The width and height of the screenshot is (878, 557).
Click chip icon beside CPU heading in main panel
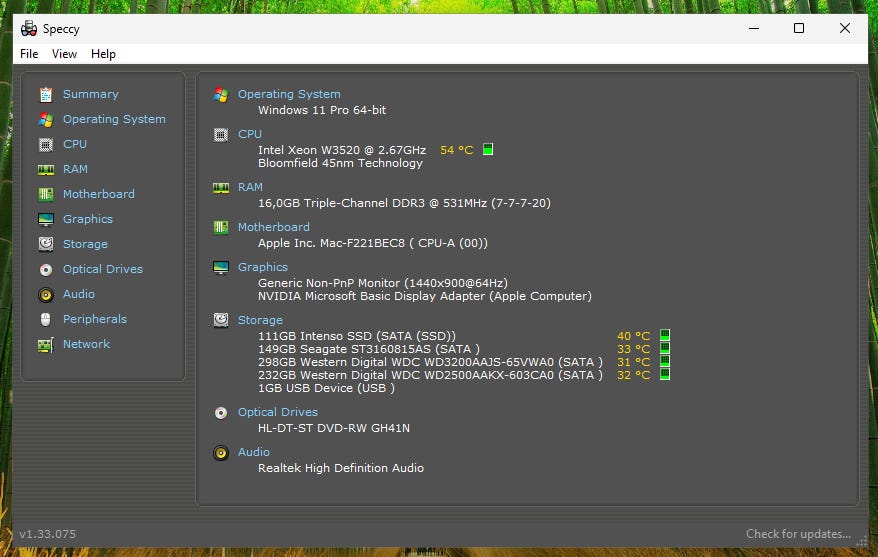tap(221, 134)
